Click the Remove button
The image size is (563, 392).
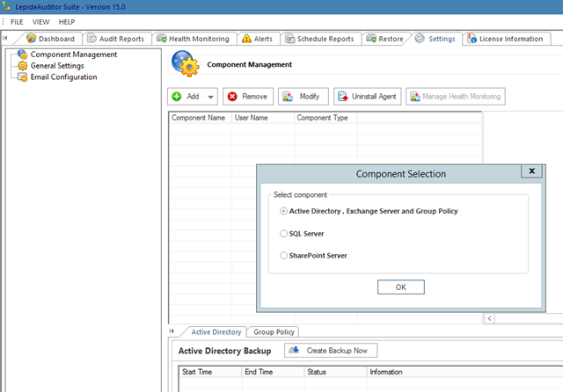[x=248, y=96]
